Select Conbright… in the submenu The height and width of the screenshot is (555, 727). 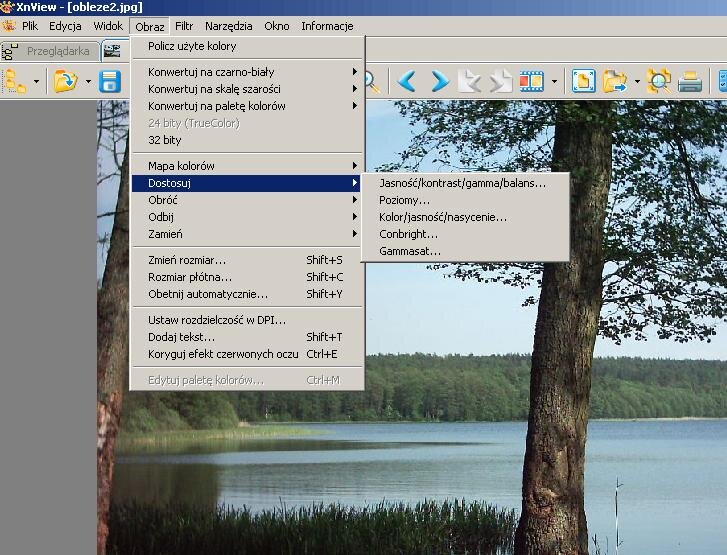coord(465,234)
